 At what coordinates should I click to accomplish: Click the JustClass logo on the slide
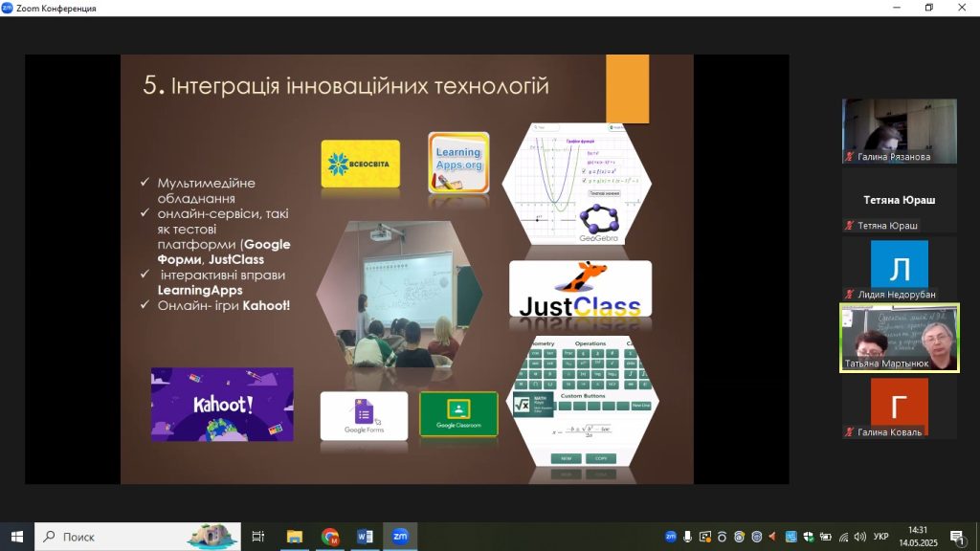tap(580, 289)
